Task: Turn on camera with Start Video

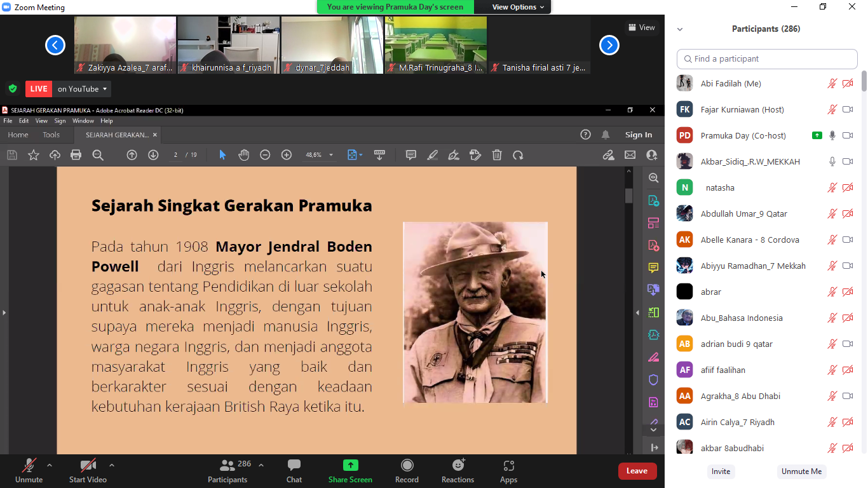Action: pos(88,471)
